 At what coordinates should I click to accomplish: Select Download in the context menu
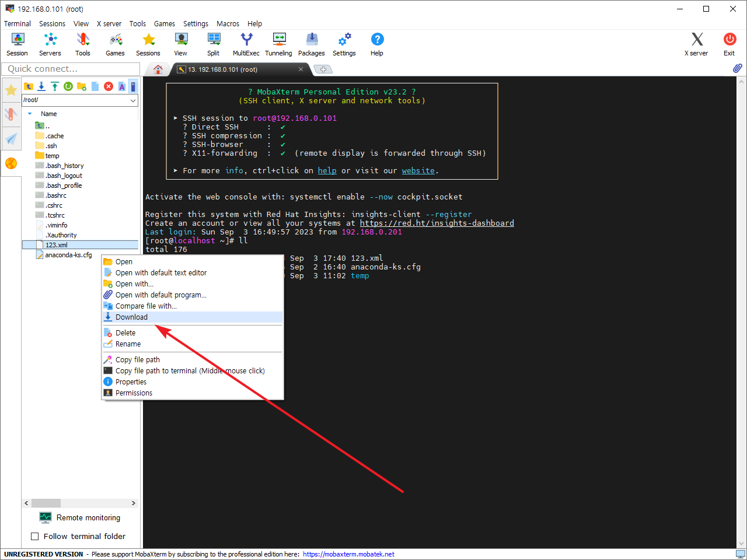[131, 317]
